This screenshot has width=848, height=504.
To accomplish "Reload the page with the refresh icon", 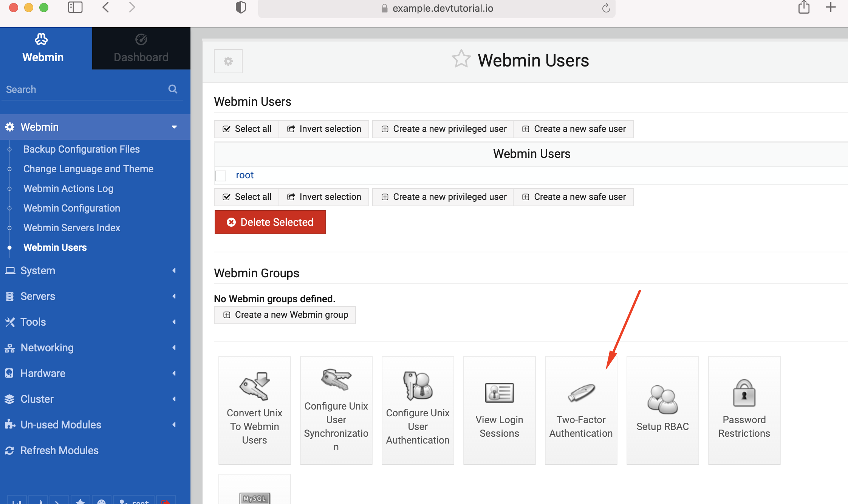I will point(606,8).
